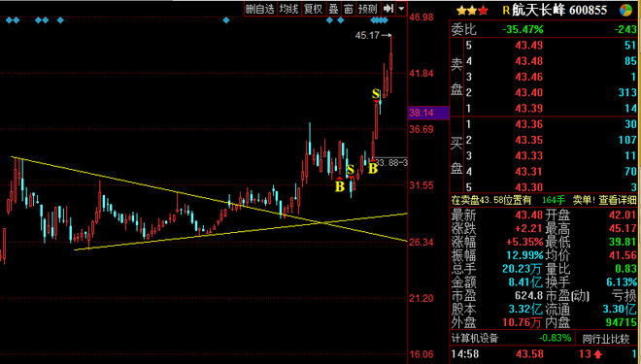The width and height of the screenshot is (641, 364).
Task: Select buy level 5 price 43.30
Action: point(529,187)
